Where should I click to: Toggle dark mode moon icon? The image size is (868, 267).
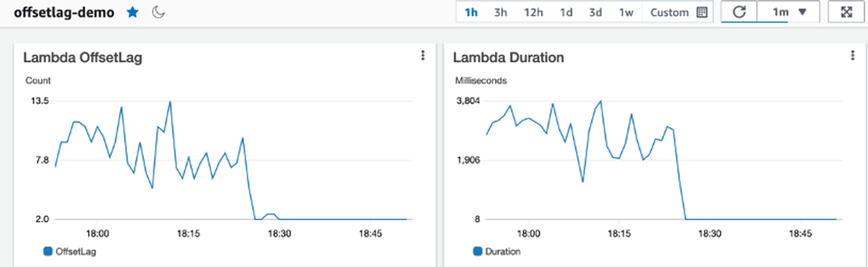point(159,12)
